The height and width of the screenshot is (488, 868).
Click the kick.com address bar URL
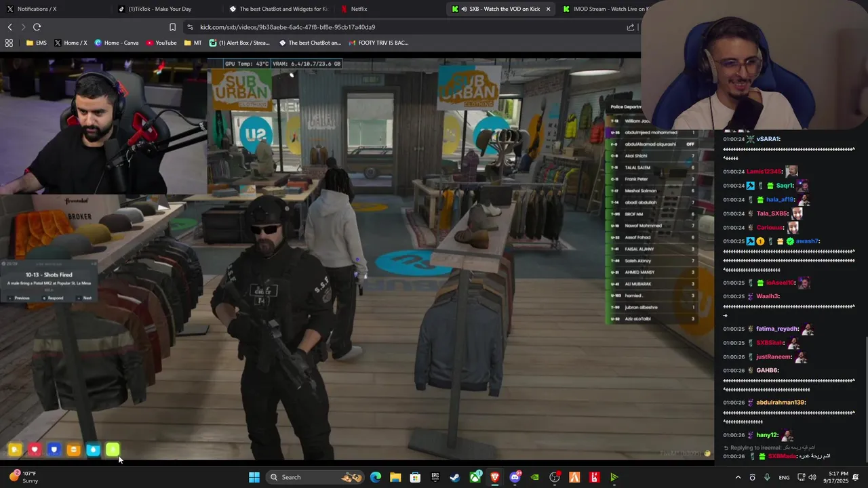click(288, 27)
